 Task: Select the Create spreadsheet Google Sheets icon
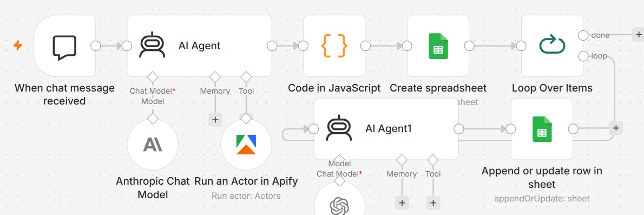438,46
